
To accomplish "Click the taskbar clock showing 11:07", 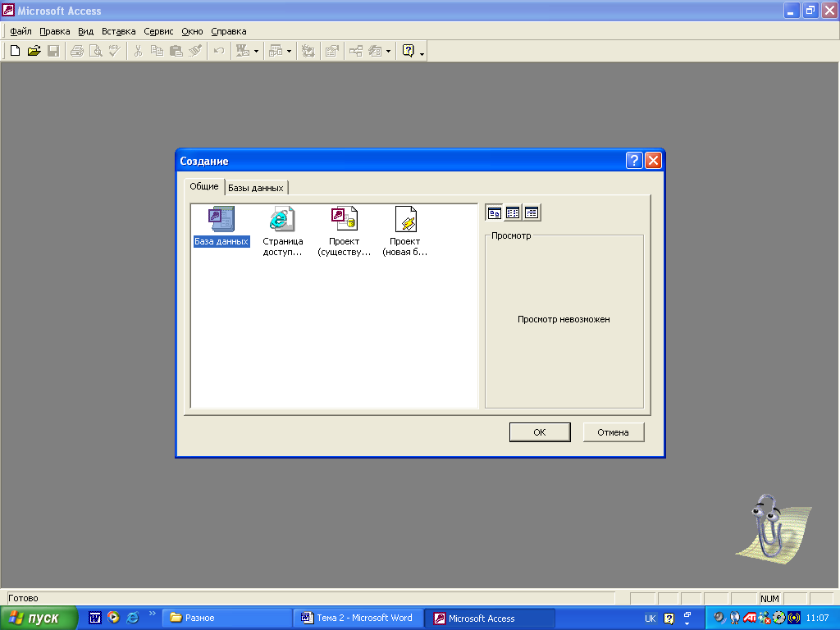I will [x=818, y=619].
